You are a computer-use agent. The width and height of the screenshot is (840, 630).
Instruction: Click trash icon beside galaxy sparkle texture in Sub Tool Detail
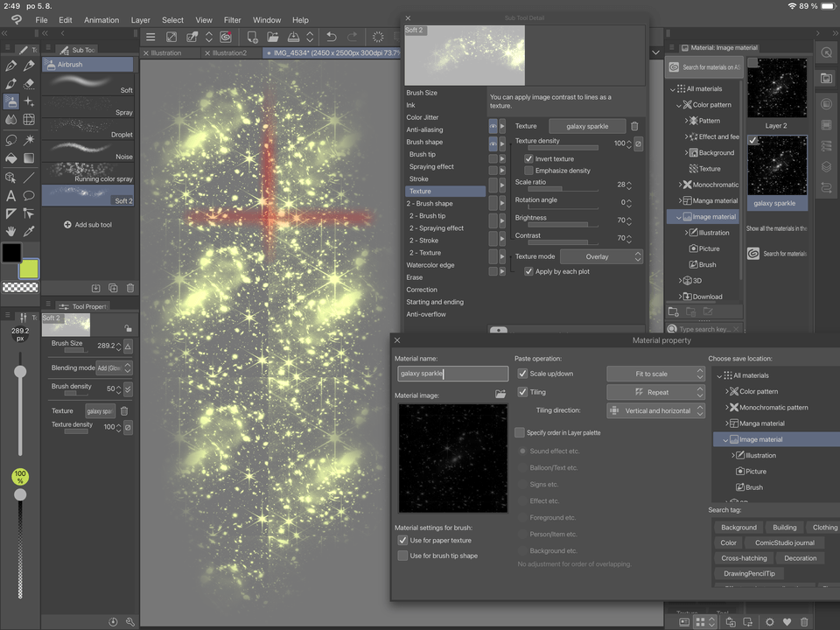[x=634, y=126]
